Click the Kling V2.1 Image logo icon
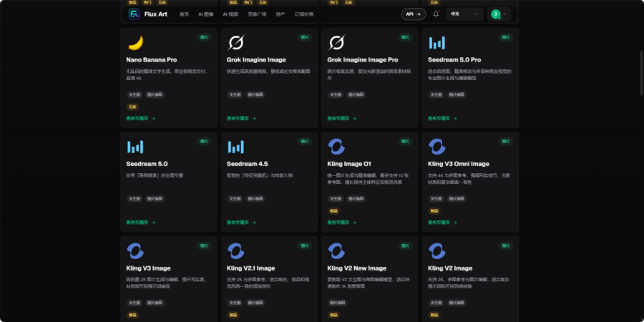 tap(235, 251)
